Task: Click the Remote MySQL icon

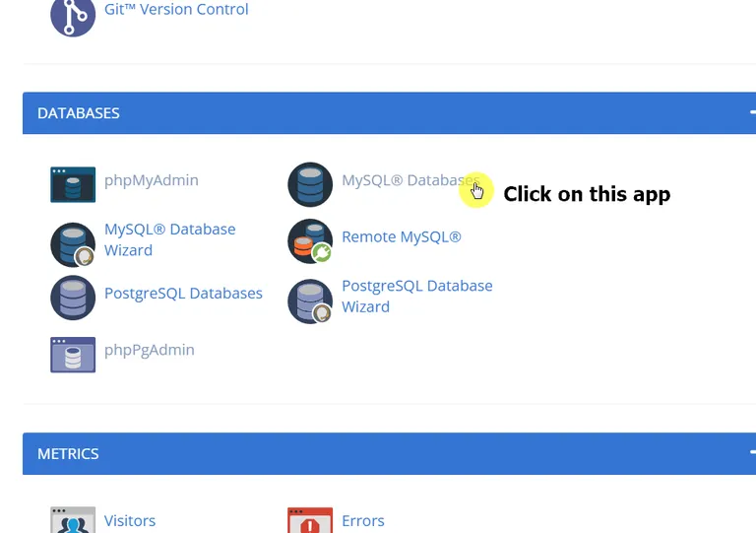Action: [x=310, y=241]
